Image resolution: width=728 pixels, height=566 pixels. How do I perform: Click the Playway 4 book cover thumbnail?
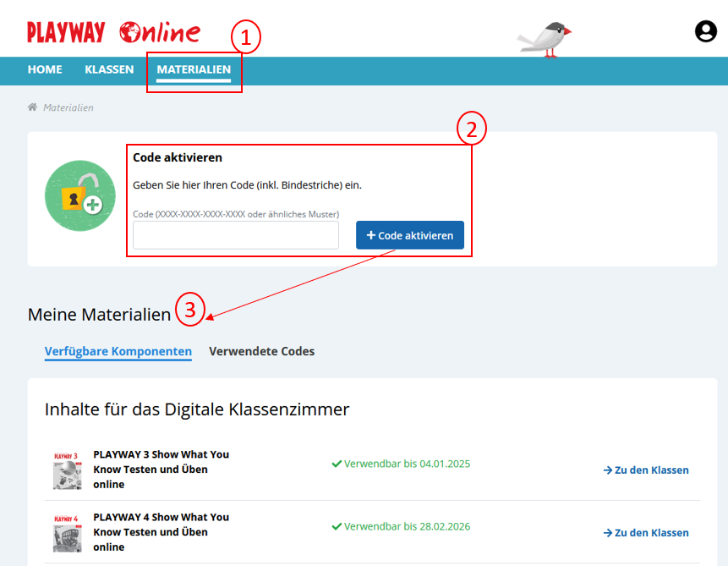pyautogui.click(x=68, y=533)
